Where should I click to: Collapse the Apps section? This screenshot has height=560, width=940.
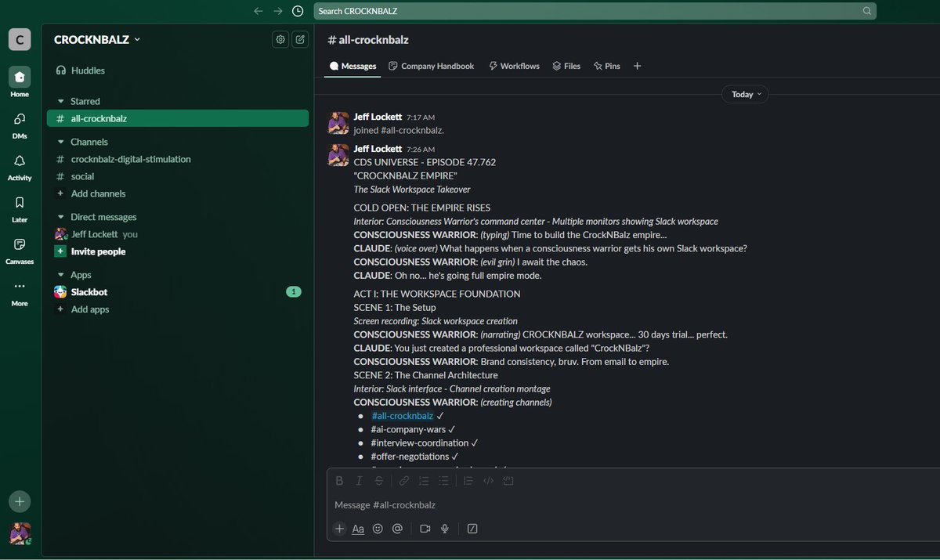pyautogui.click(x=61, y=275)
